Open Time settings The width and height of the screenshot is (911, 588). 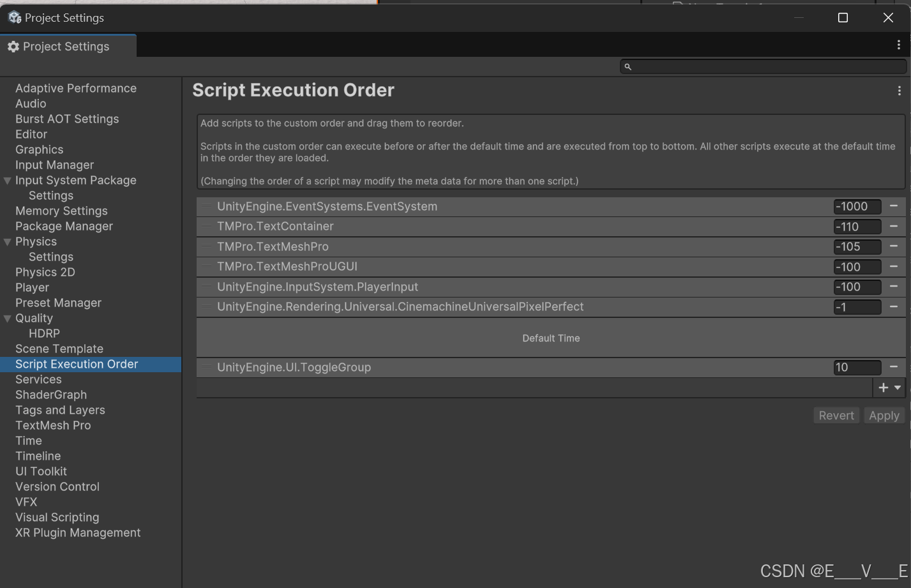tap(29, 441)
